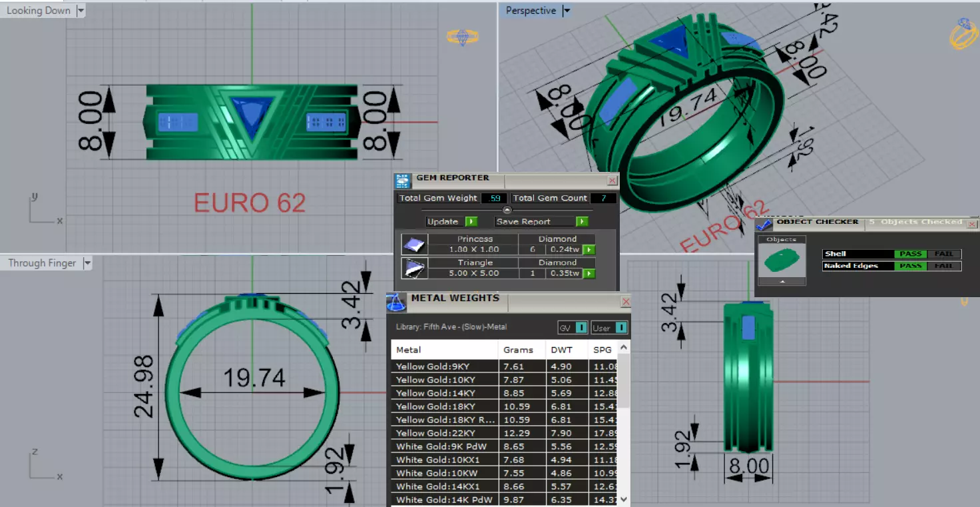Click the Object Checker checkmark icon
Screen dimensions: 980x507
[764, 224]
